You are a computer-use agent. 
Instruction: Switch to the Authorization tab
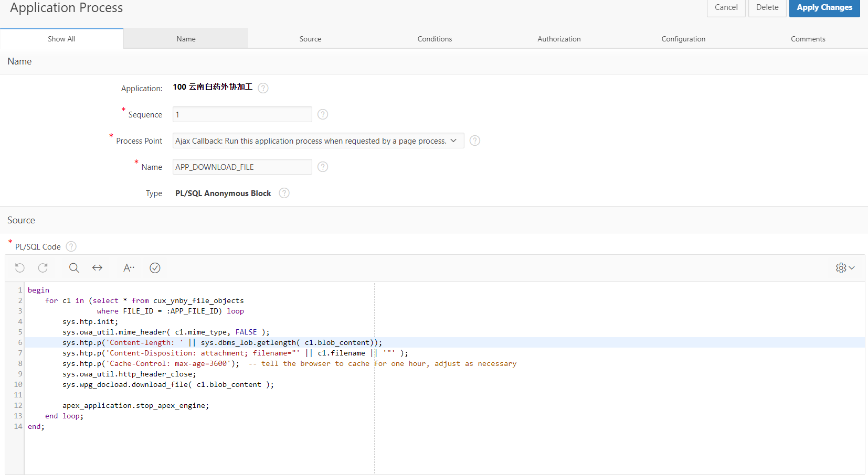pos(558,38)
